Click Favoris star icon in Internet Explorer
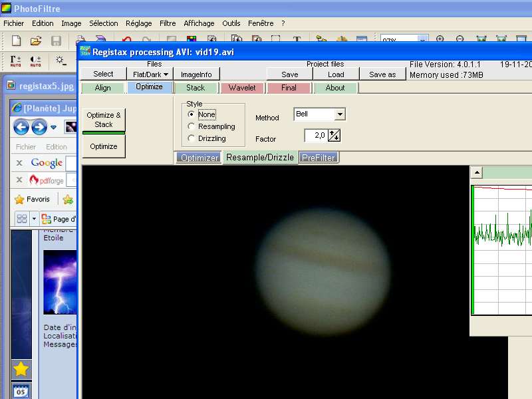This screenshot has height=399, width=532. tap(19, 199)
